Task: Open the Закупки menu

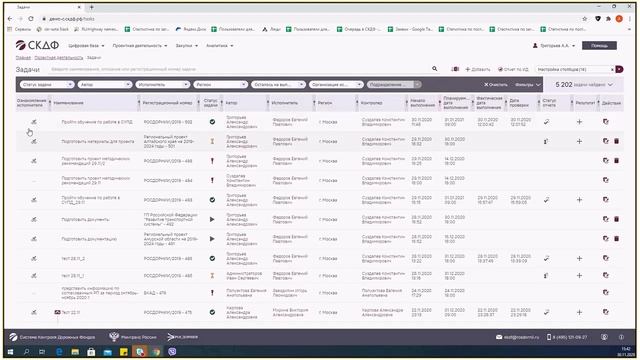Action: [x=187, y=46]
